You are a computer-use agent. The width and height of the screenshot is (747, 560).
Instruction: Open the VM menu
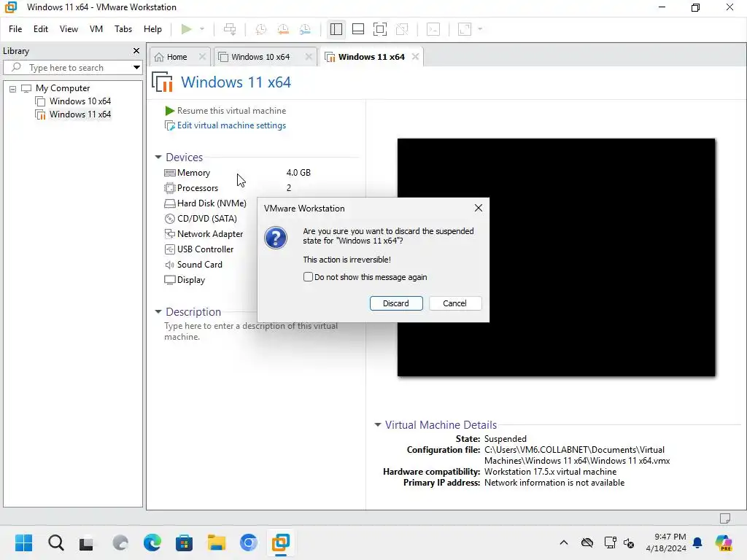click(96, 29)
